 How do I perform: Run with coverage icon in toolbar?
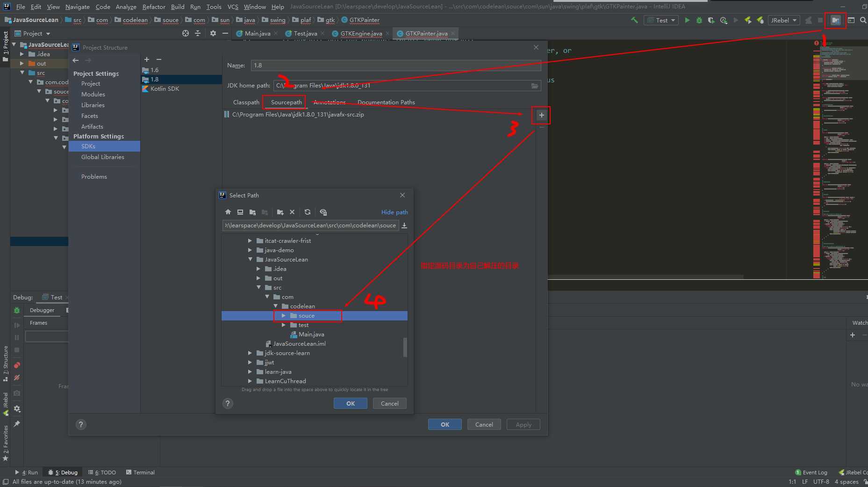(711, 20)
